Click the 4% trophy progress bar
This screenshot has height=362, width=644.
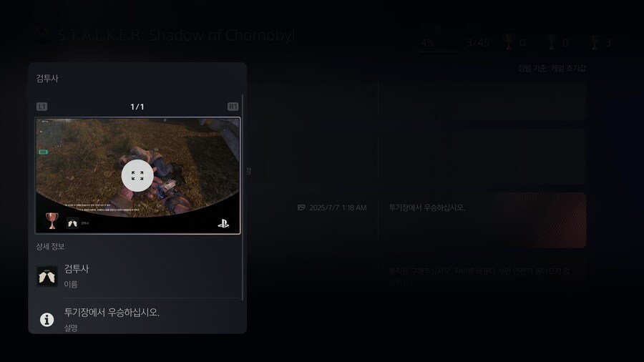coord(439,52)
